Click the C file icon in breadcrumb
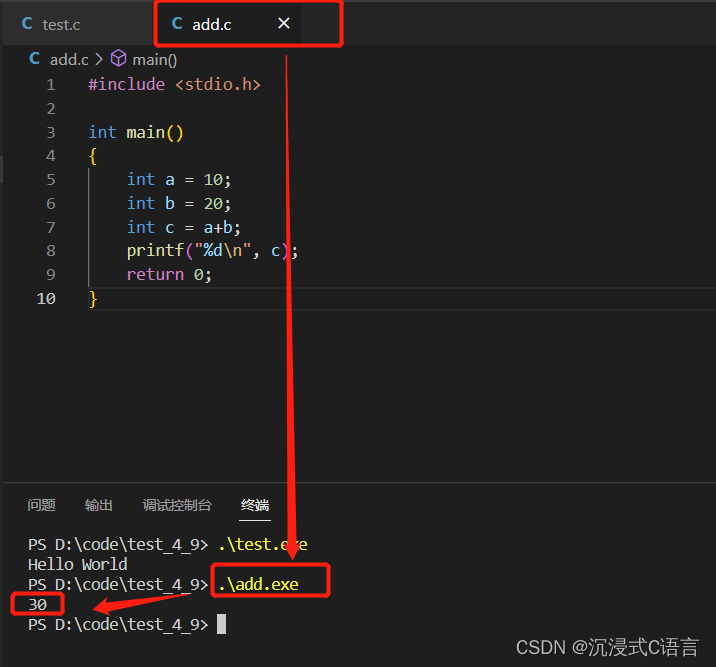Viewport: 716px width, 667px height. pyautogui.click(x=34, y=59)
